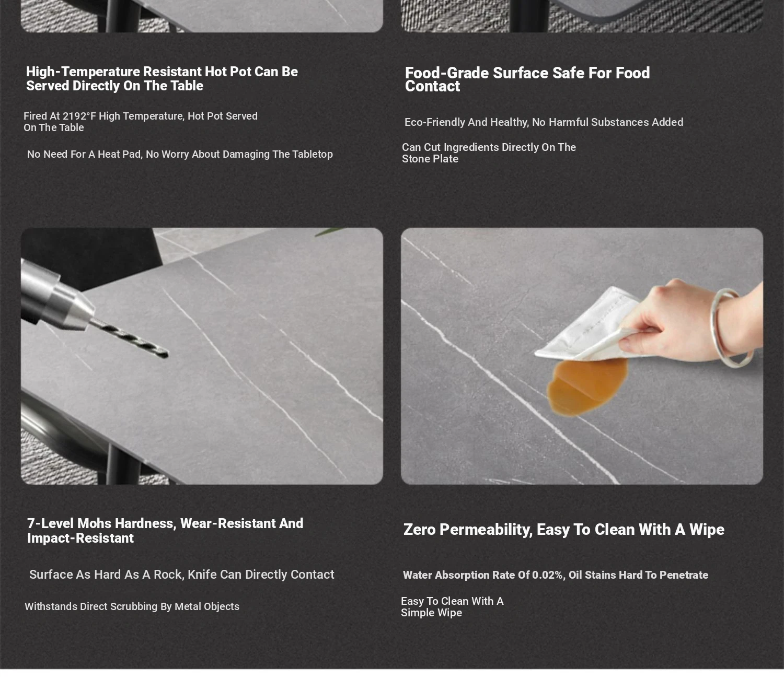Click the 7-Level Mohs Hardness heading
784x679 pixels.
(x=165, y=531)
